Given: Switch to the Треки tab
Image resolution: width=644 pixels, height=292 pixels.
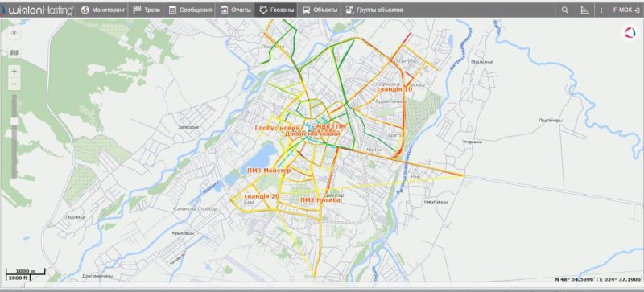Looking at the screenshot, I should coord(146,10).
